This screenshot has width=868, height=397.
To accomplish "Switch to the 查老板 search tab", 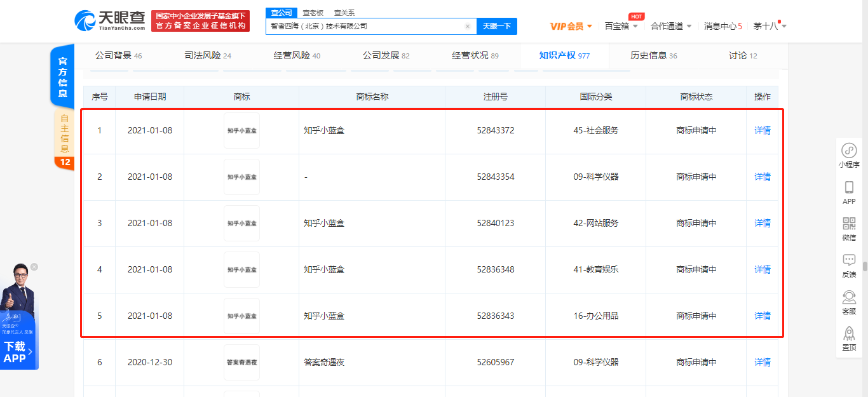I will (313, 13).
